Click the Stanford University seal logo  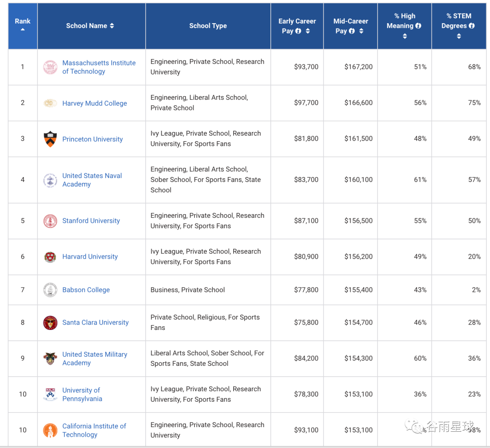tap(50, 221)
